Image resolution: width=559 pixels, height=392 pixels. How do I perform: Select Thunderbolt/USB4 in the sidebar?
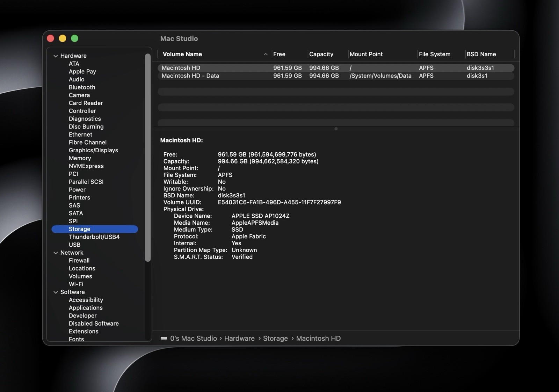click(94, 237)
